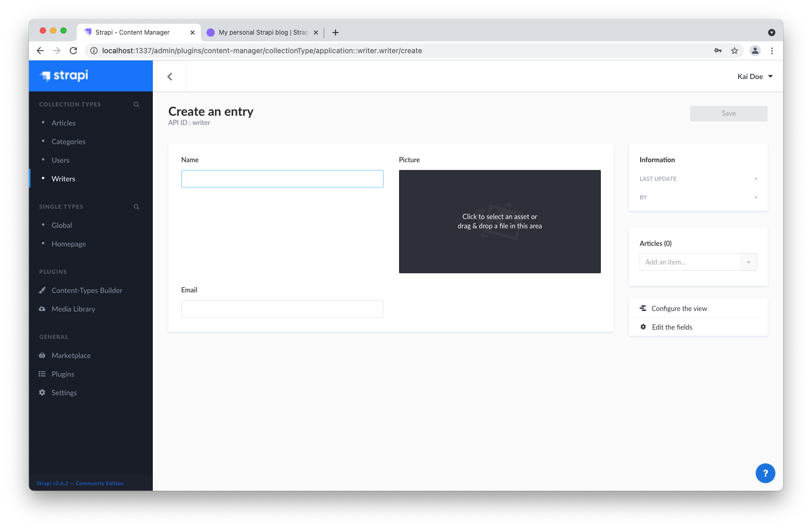Image resolution: width=812 pixels, height=529 pixels.
Task: Click the Plugins list icon
Action: point(42,374)
